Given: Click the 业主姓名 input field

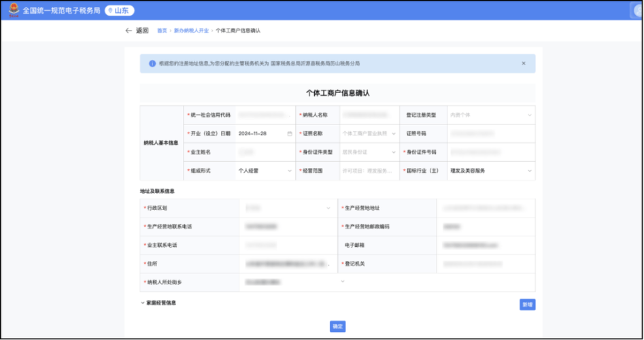Looking at the screenshot, I should tap(265, 152).
